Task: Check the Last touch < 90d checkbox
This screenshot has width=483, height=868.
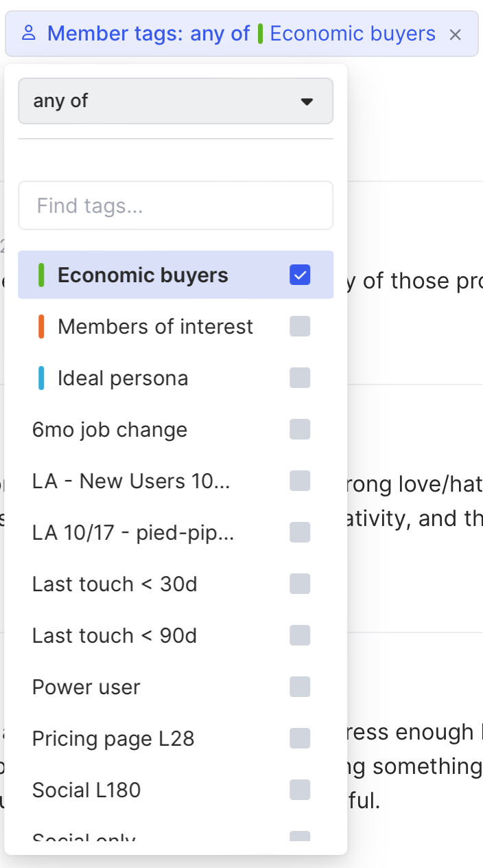Action: pyautogui.click(x=300, y=635)
